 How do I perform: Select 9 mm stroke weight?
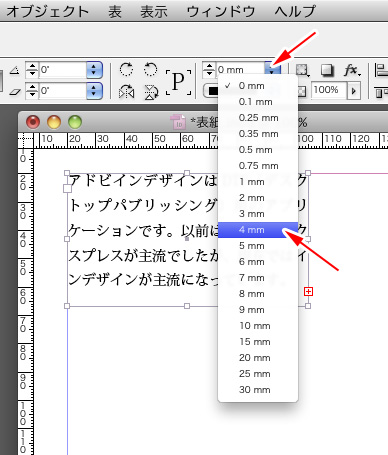tap(258, 310)
